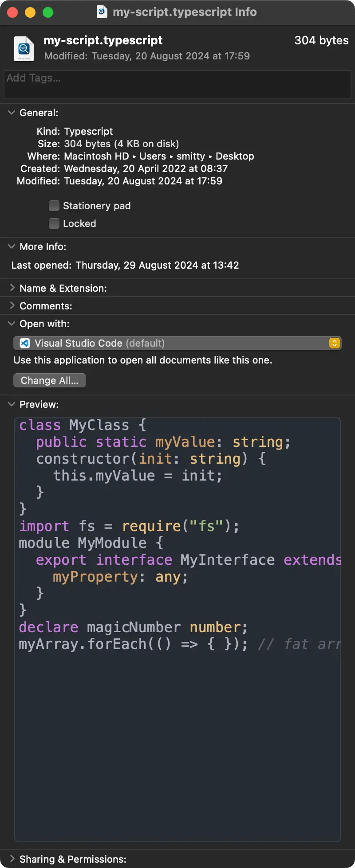The image size is (355, 868).
Task: Collapse the Preview section
Action: 12,404
